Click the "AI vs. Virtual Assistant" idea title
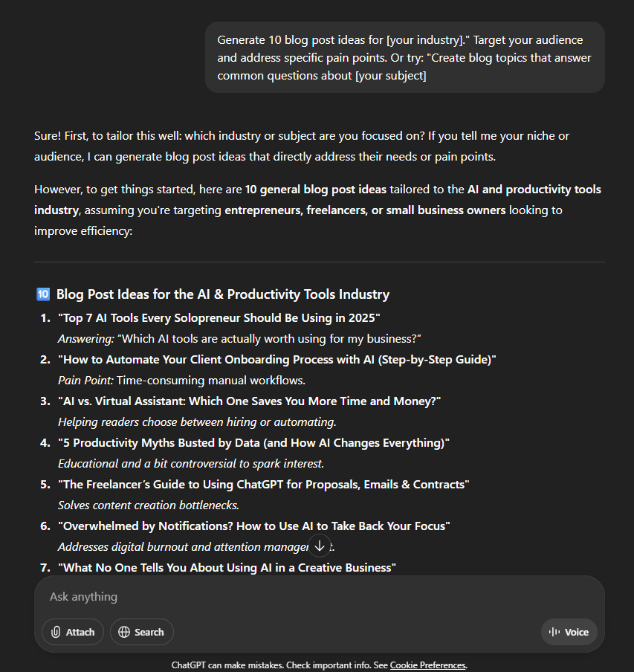The image size is (634, 672). 250,401
